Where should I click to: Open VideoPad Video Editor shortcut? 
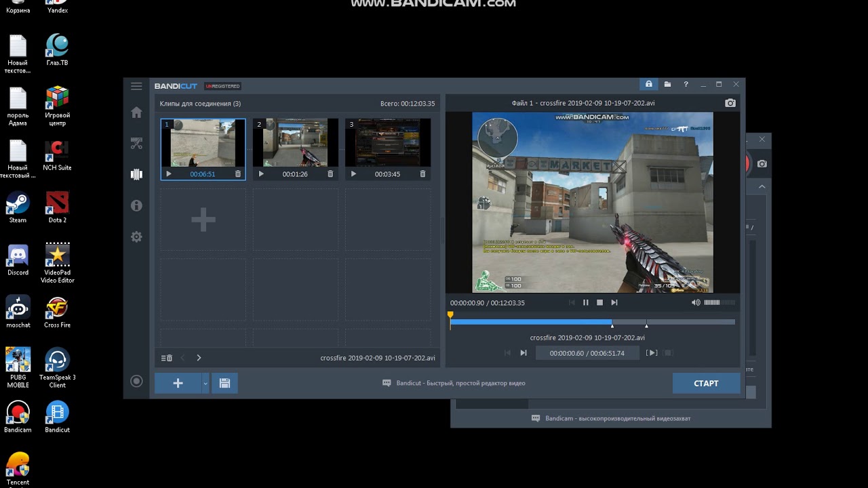point(58,263)
